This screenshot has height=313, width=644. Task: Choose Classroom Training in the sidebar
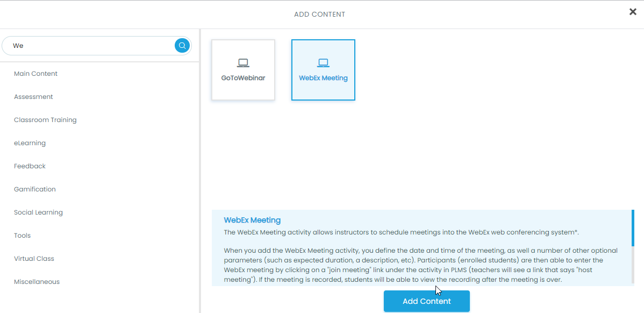click(x=45, y=120)
